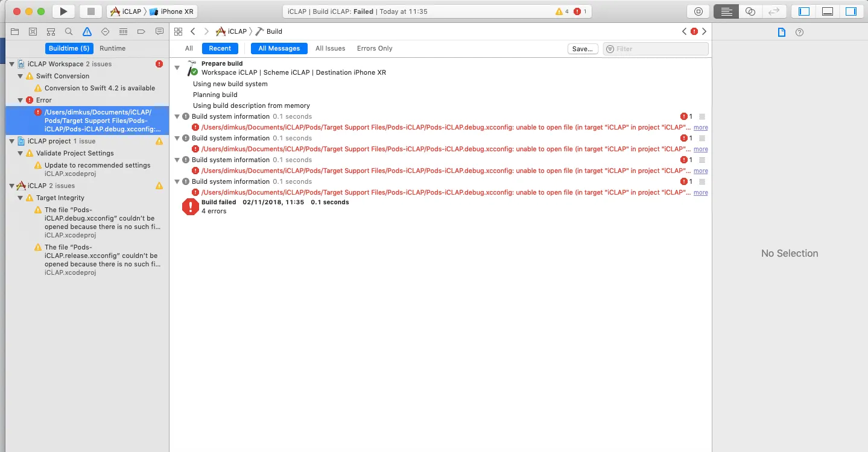Collapse the Prepare build log section

[x=177, y=67]
